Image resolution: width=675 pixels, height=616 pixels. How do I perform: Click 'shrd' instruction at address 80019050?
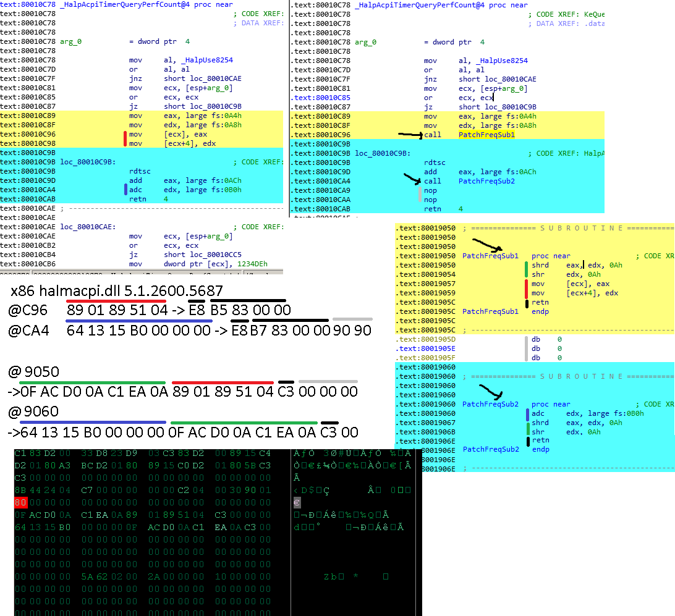click(x=540, y=265)
